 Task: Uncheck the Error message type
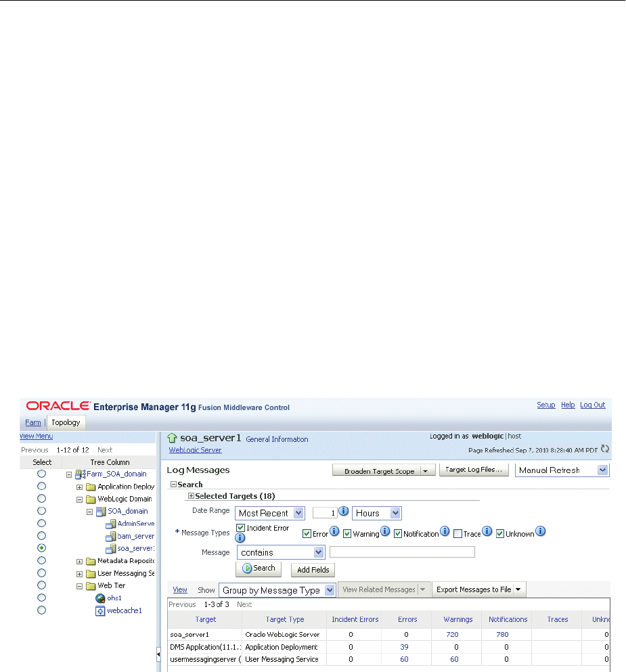[307, 533]
